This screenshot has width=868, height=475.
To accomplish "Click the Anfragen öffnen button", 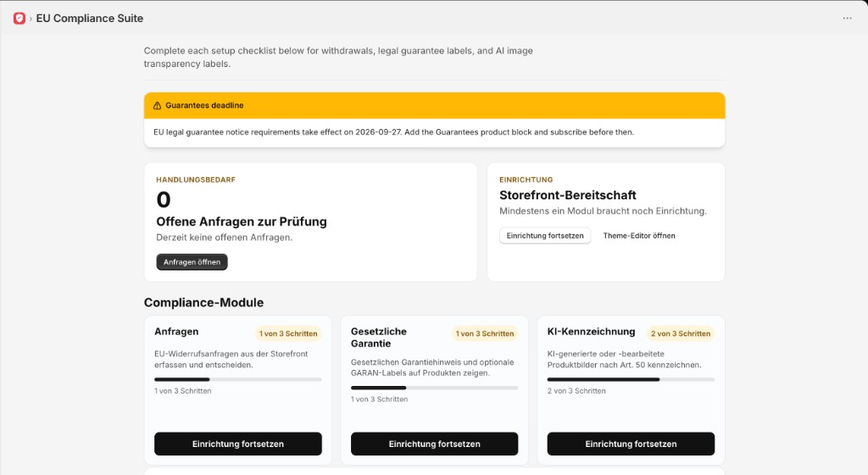I will click(x=192, y=262).
